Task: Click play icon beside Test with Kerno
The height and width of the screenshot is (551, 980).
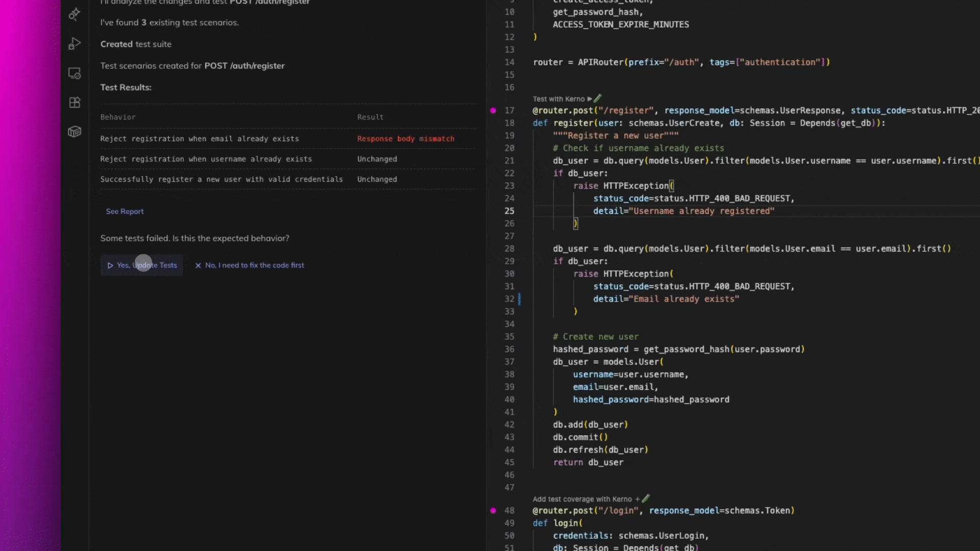Action: point(590,99)
